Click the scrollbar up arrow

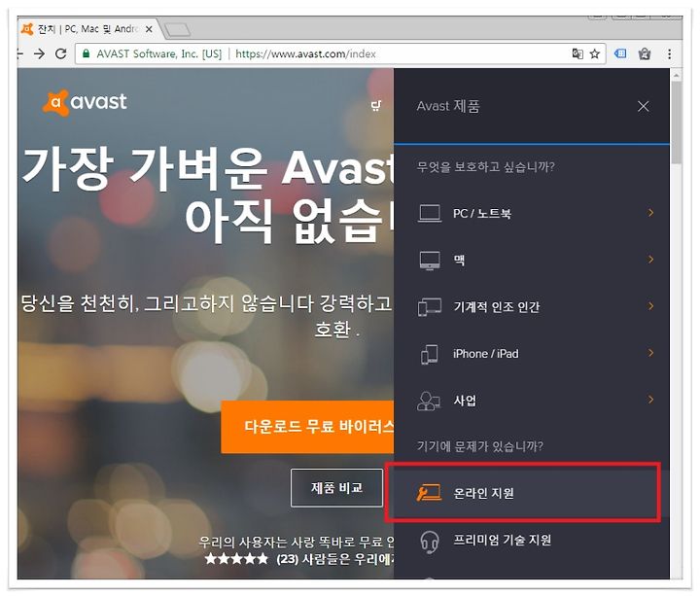click(x=676, y=75)
